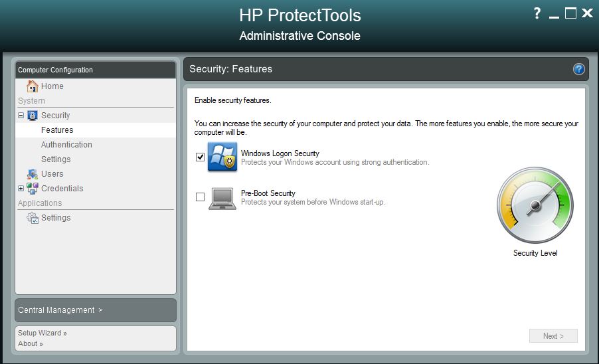Click the Security Level gauge
Image resolution: width=599 pixels, height=364 pixels.
[x=535, y=205]
